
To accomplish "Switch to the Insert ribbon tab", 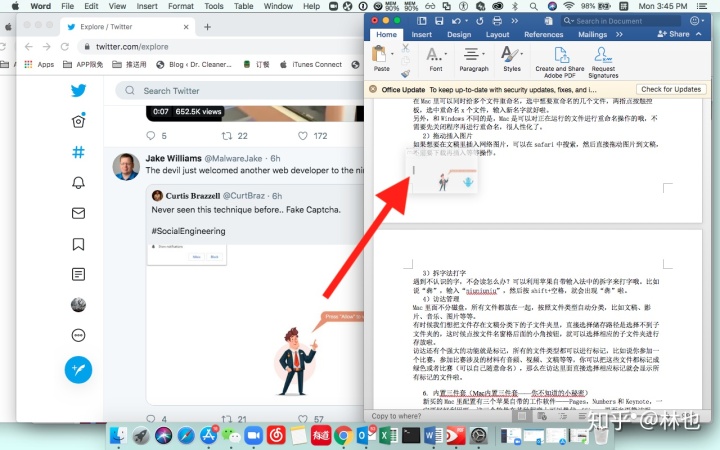I will (422, 34).
